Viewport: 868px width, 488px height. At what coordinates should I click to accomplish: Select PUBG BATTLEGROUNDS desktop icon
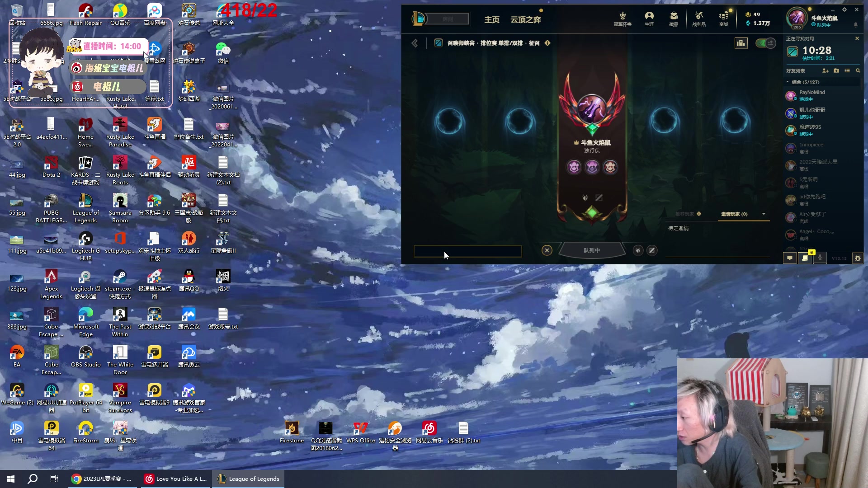[x=51, y=209]
